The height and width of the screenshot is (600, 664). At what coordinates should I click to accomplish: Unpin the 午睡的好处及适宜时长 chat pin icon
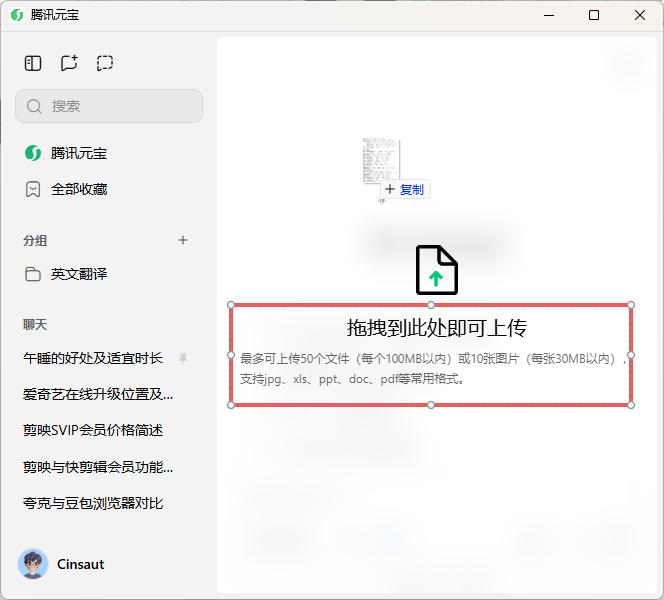183,358
